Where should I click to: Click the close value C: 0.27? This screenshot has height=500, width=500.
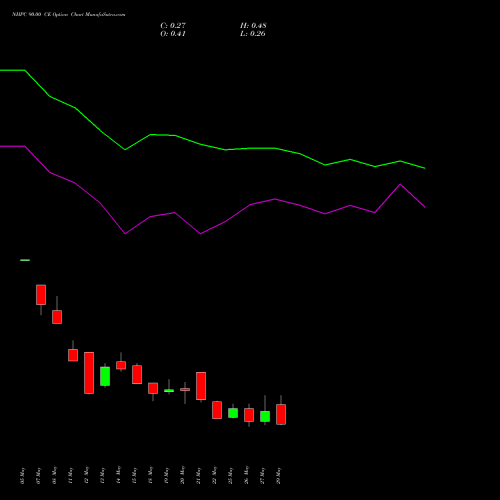pyautogui.click(x=173, y=25)
